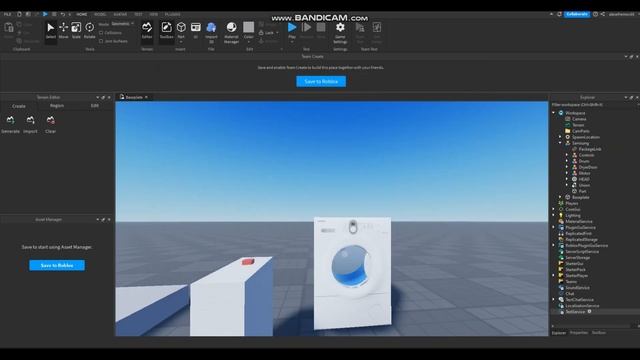
Task: Switch to bottom Toolbox panel tab
Action: [599, 333]
